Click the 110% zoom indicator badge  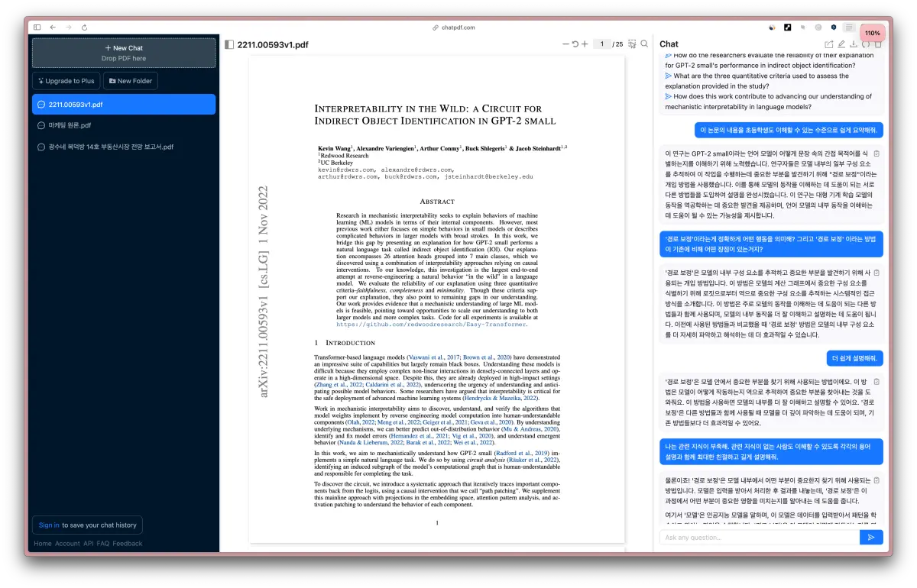[x=872, y=34]
